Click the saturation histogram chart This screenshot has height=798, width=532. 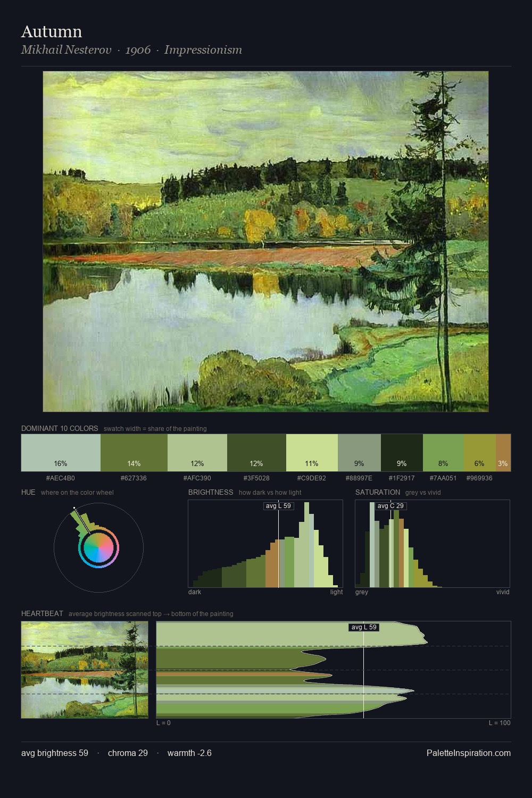pos(433,544)
